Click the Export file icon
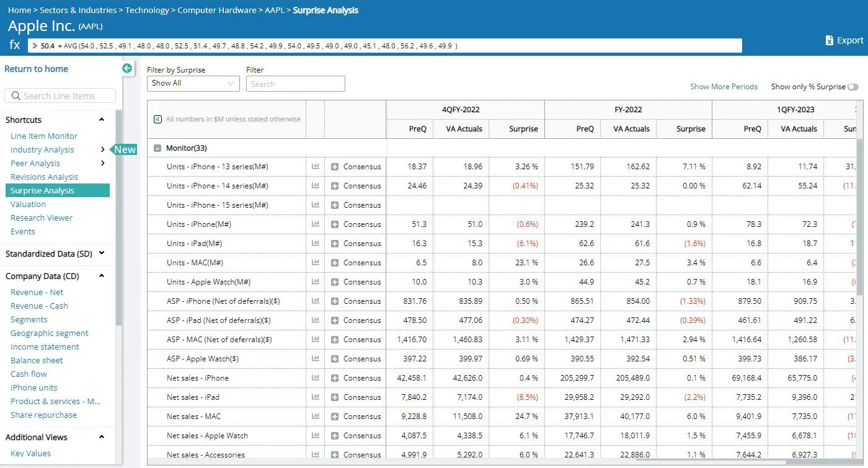Viewport: 868px width, 468px height. tap(830, 40)
